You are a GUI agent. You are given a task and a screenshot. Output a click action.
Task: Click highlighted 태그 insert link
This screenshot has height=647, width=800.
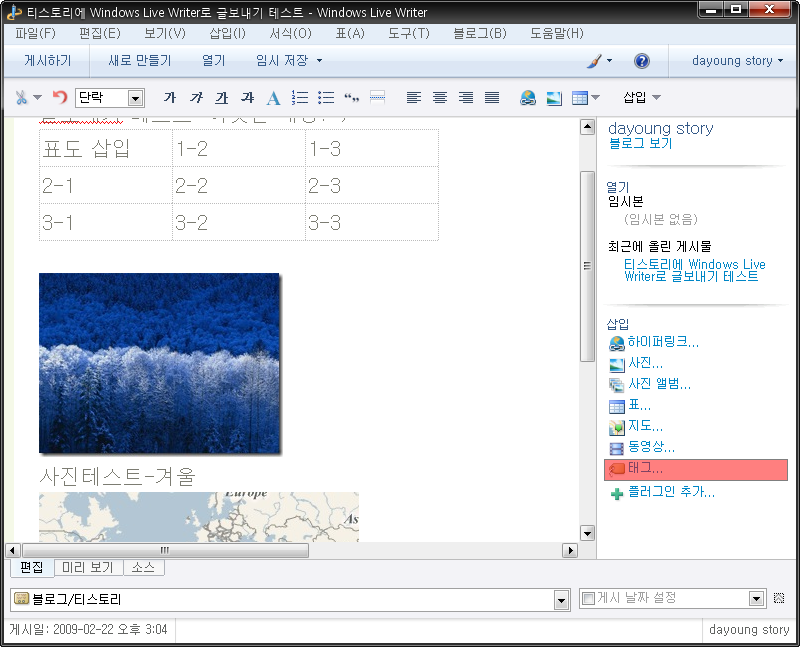[x=696, y=469]
